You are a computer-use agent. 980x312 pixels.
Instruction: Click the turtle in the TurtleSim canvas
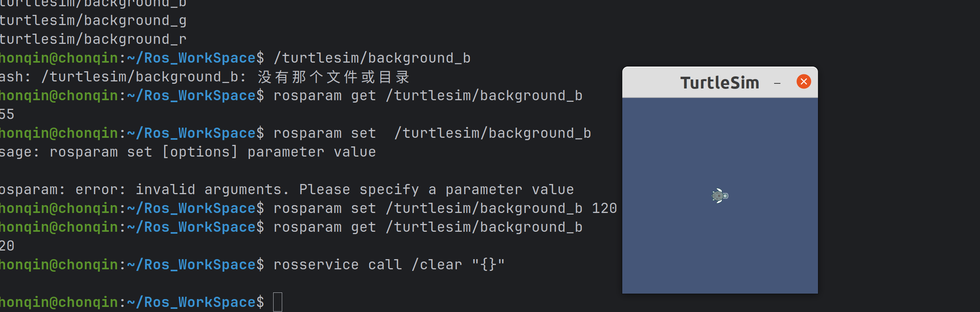(x=719, y=196)
